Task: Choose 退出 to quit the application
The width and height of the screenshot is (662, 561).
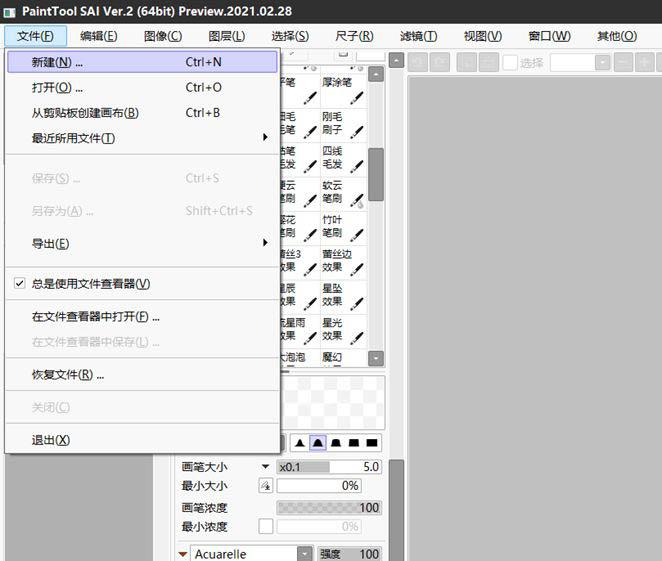Action: (142, 440)
